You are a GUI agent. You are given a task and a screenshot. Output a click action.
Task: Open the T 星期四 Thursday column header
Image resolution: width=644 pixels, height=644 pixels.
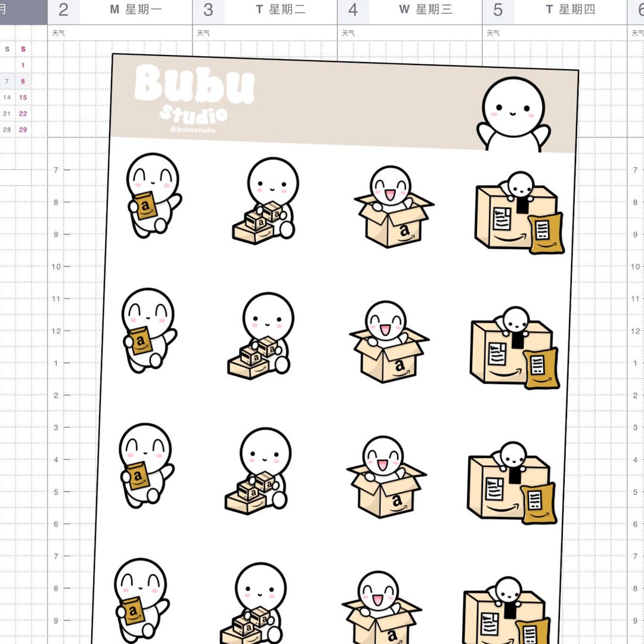pos(571,10)
